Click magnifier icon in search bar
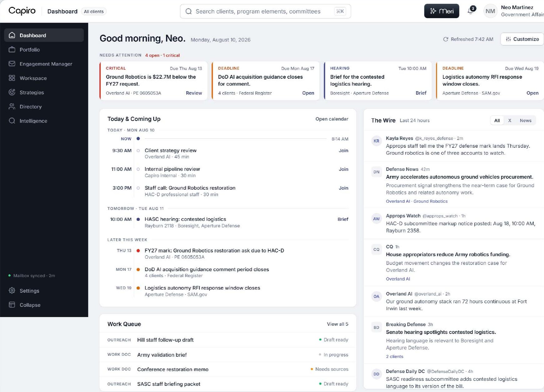Screen dimensions: 544x392 [188, 11]
